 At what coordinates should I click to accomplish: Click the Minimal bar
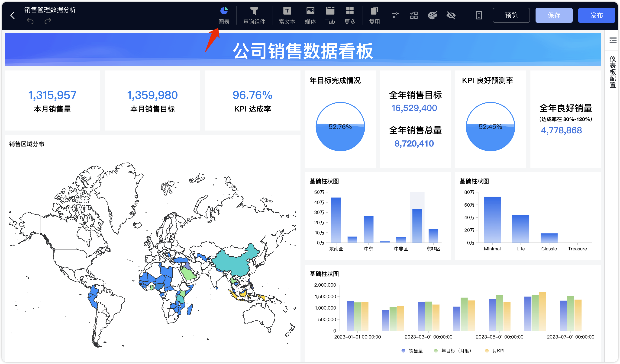[492, 220]
